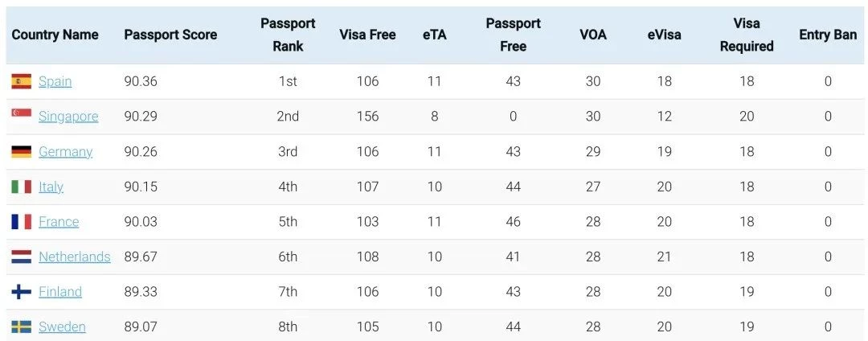Click the Sweden flag icon

21,327
